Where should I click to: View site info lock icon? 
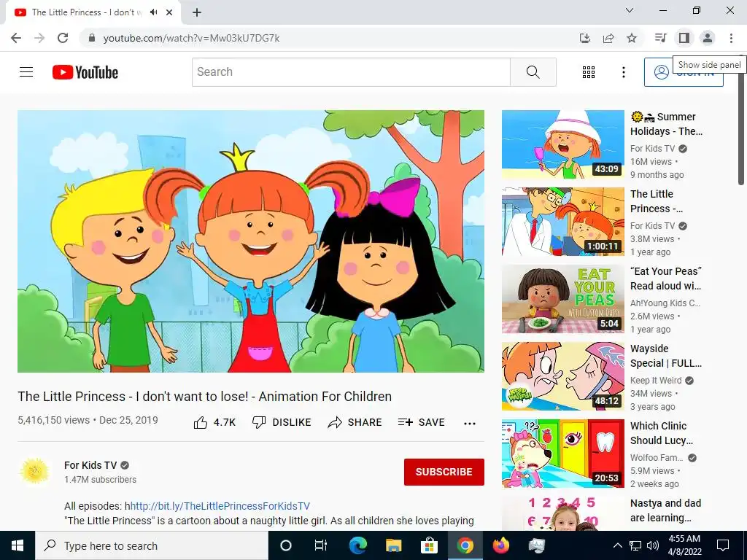pyautogui.click(x=92, y=38)
